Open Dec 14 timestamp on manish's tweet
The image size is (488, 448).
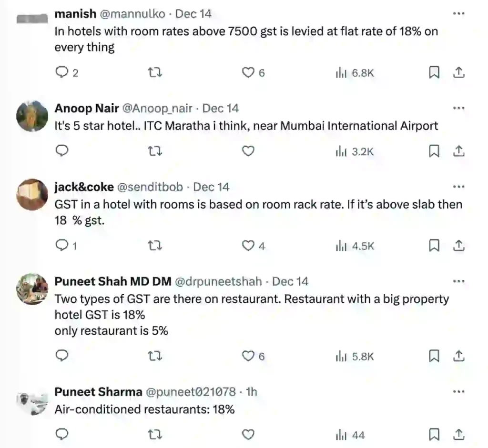(x=193, y=14)
